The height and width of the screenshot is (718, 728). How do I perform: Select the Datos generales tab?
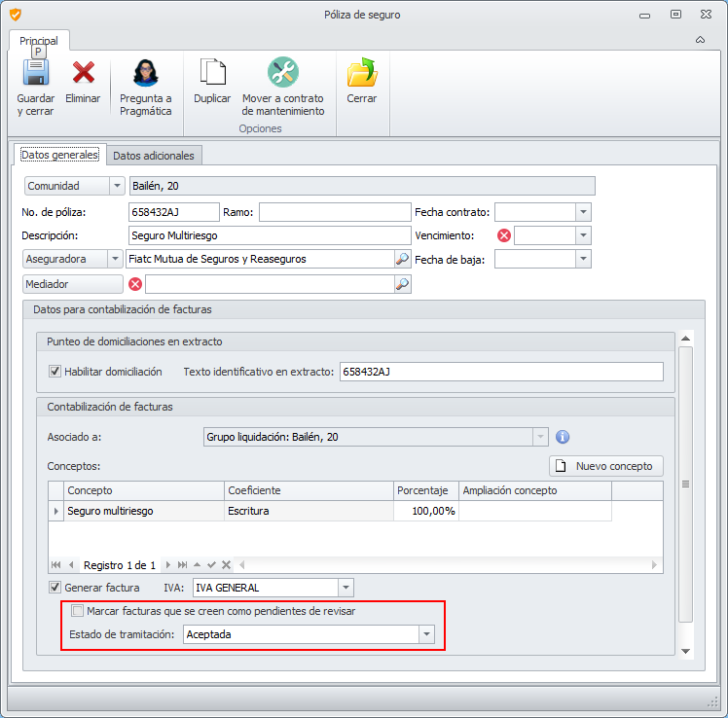coord(60,155)
